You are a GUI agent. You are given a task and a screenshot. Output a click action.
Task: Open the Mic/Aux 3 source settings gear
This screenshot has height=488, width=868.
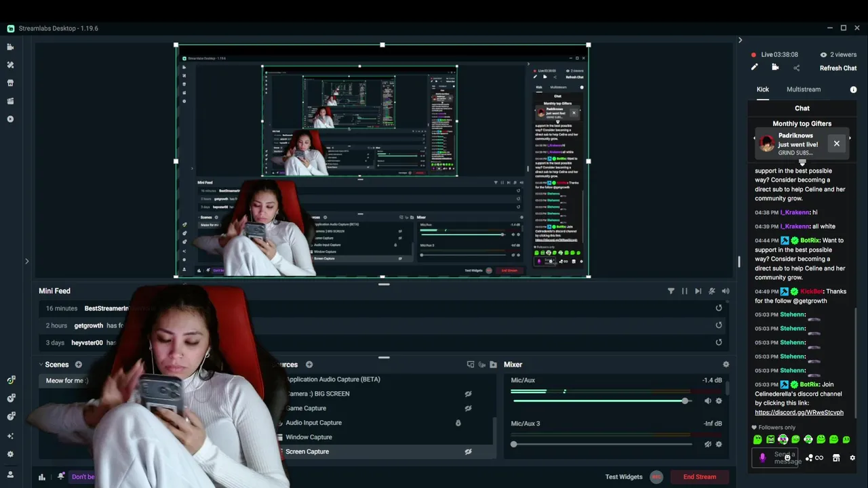(719, 444)
